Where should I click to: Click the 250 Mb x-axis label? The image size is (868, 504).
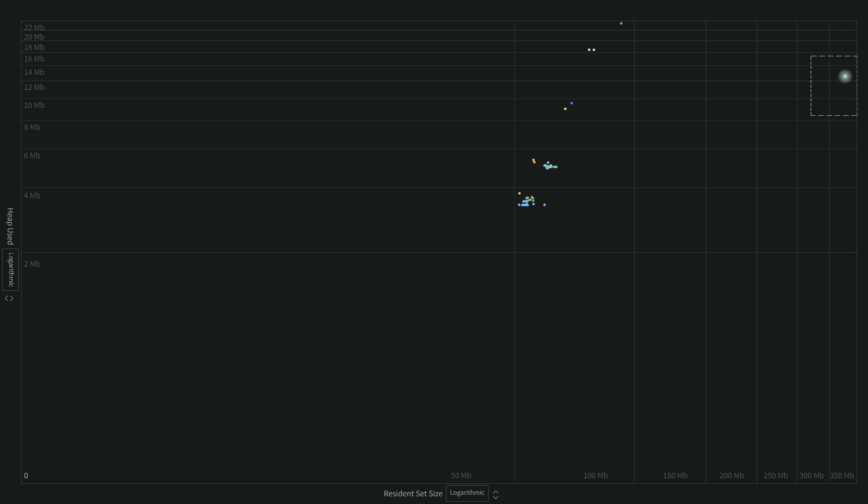(775, 476)
